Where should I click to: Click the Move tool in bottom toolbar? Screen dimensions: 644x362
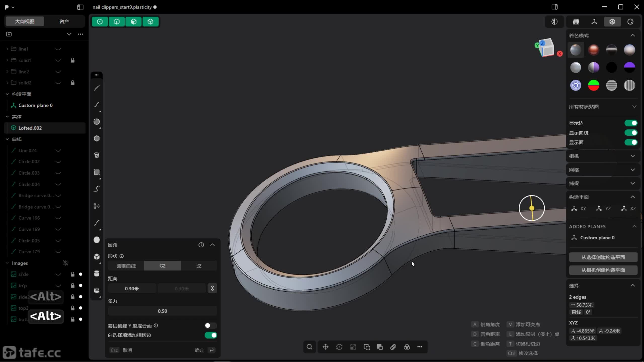click(x=326, y=347)
